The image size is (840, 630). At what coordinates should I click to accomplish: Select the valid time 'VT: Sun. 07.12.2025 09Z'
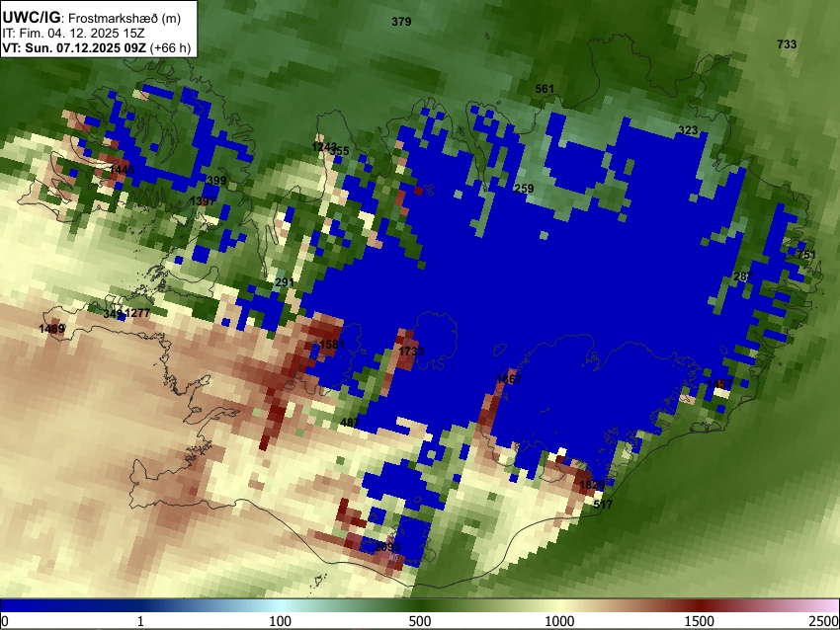click(x=74, y=48)
